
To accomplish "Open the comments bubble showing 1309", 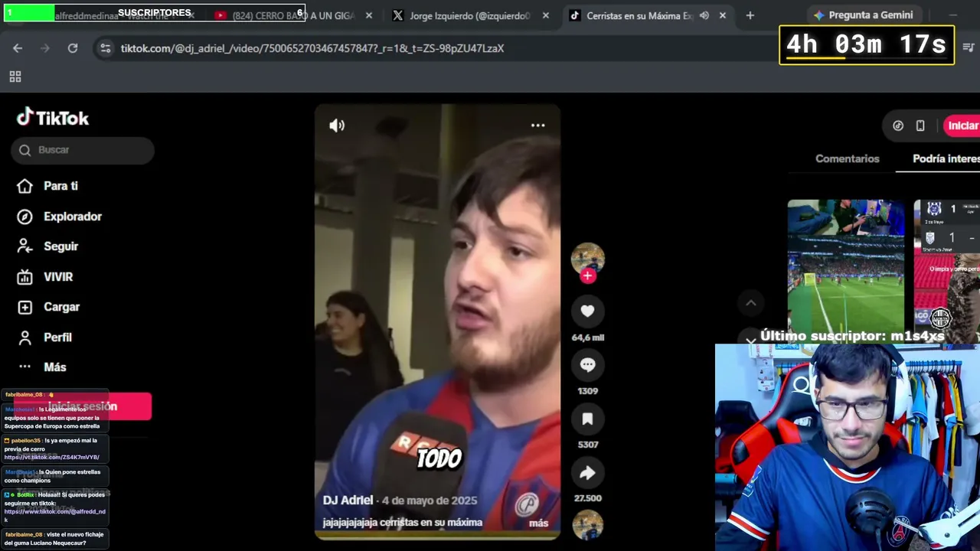I will (x=587, y=365).
